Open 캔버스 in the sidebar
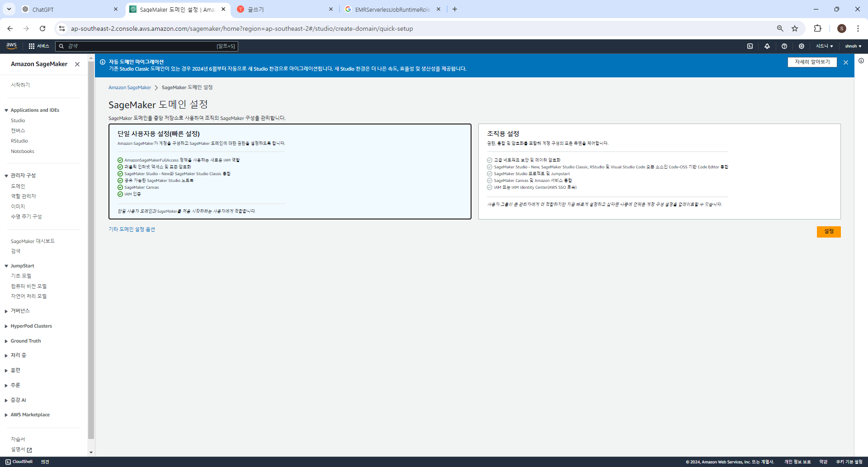This screenshot has width=868, height=467. (x=18, y=130)
